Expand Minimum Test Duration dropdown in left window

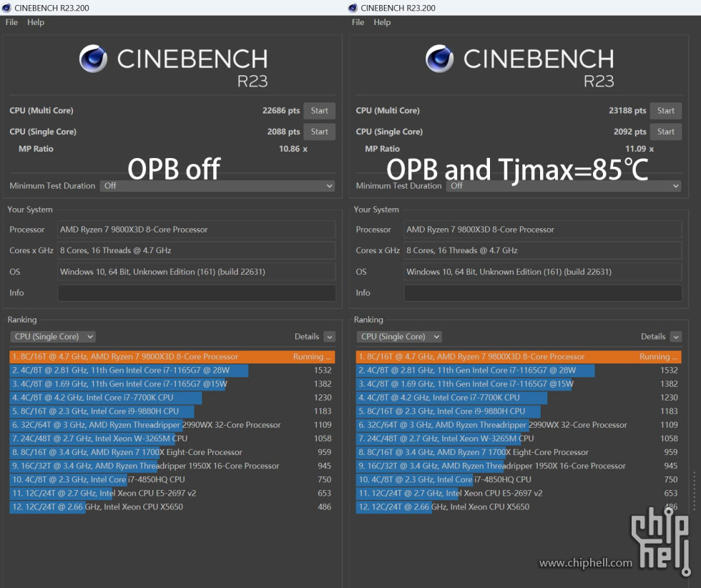click(217, 185)
